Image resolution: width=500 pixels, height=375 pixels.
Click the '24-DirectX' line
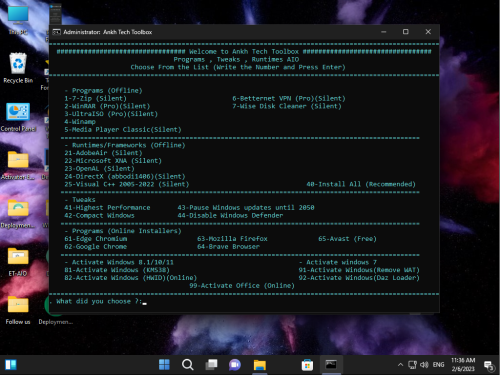point(125,176)
